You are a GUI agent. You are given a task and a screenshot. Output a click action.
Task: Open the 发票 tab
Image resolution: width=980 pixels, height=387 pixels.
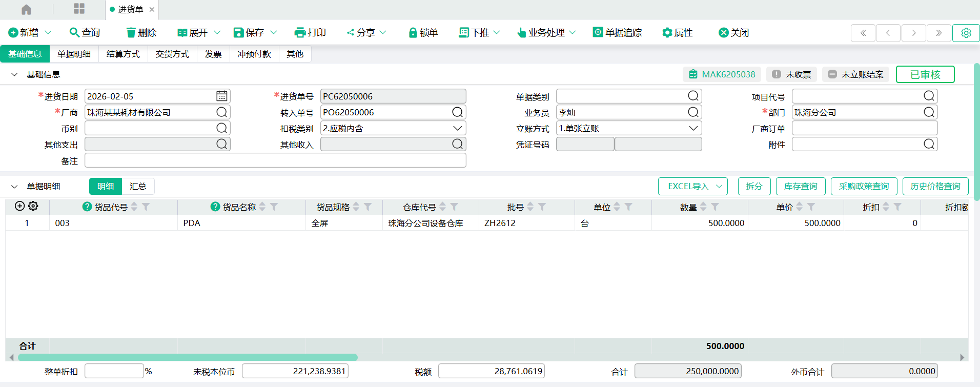click(213, 54)
